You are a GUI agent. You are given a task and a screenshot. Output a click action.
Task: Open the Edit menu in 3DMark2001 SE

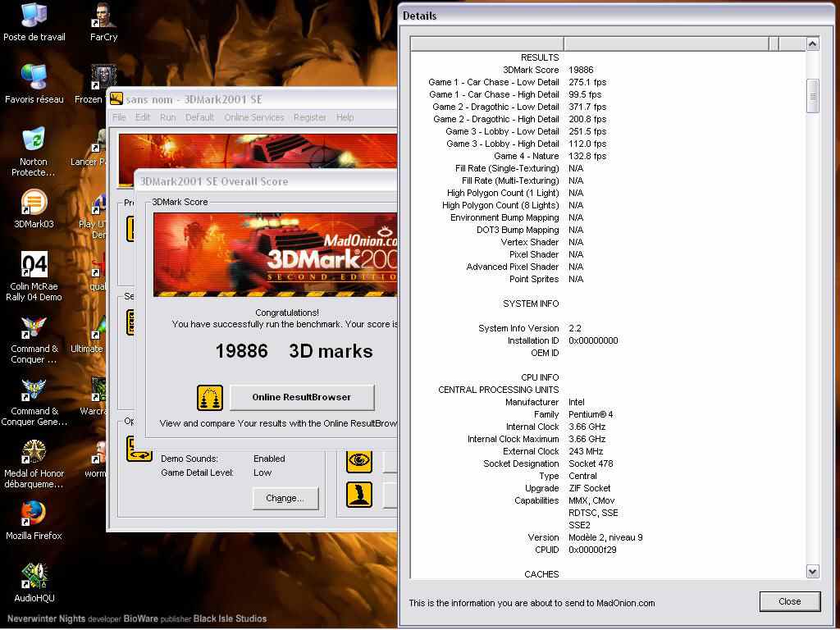tap(143, 117)
